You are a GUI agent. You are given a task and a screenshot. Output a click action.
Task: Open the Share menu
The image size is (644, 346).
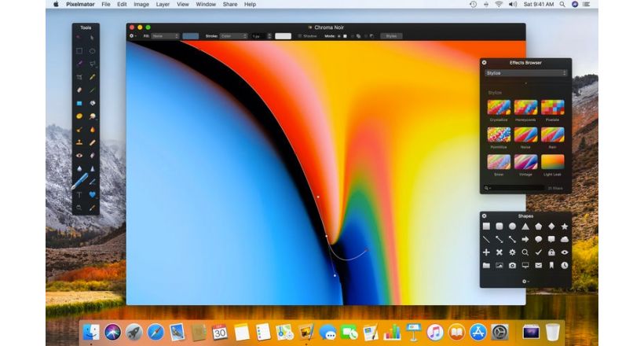tap(230, 4)
